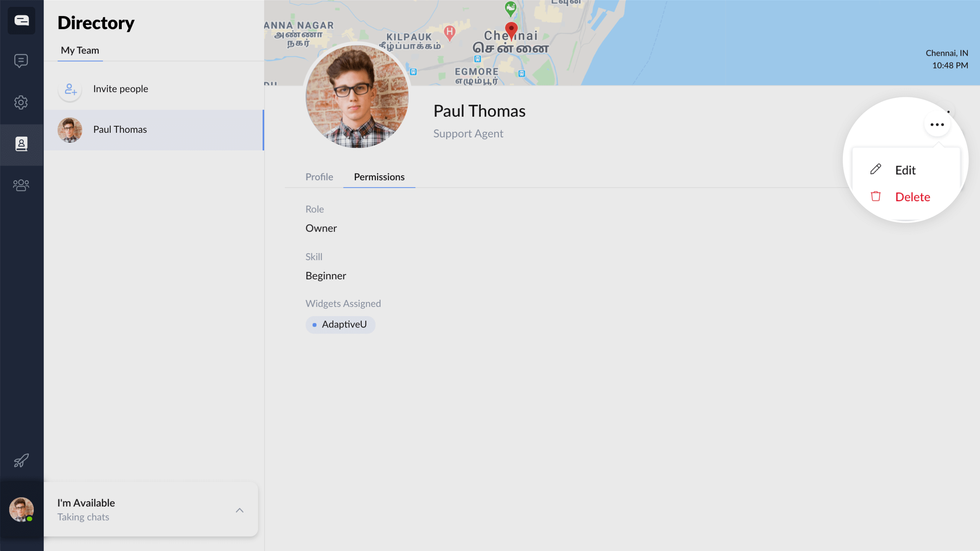
Task: Click the My Team tab
Action: (x=80, y=51)
